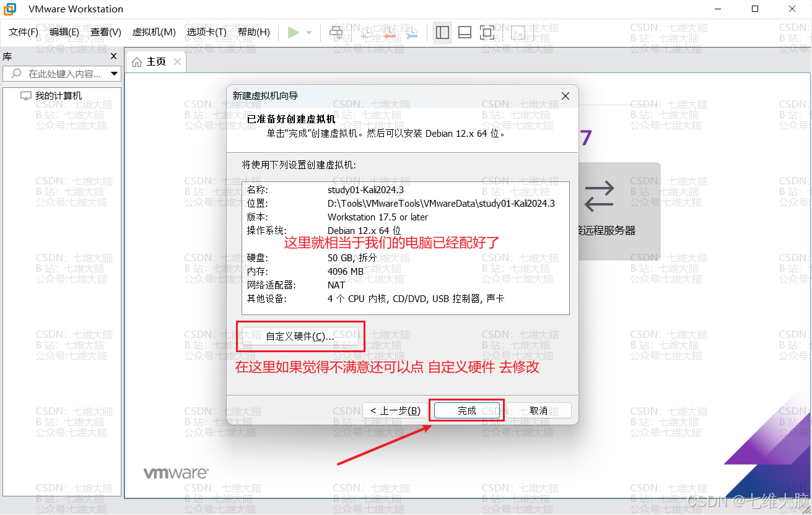Click the remote server arrows icon
The image size is (812, 515).
(599, 196)
